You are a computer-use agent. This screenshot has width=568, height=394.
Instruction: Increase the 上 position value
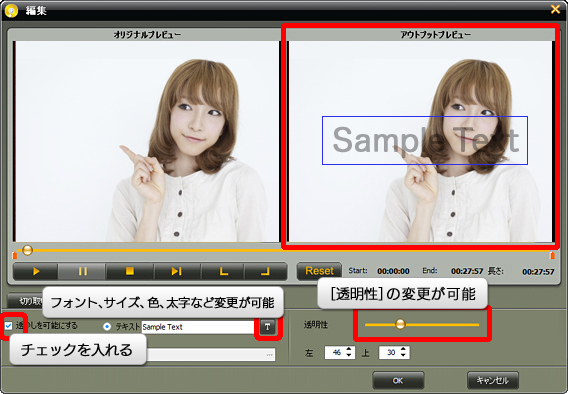404,349
